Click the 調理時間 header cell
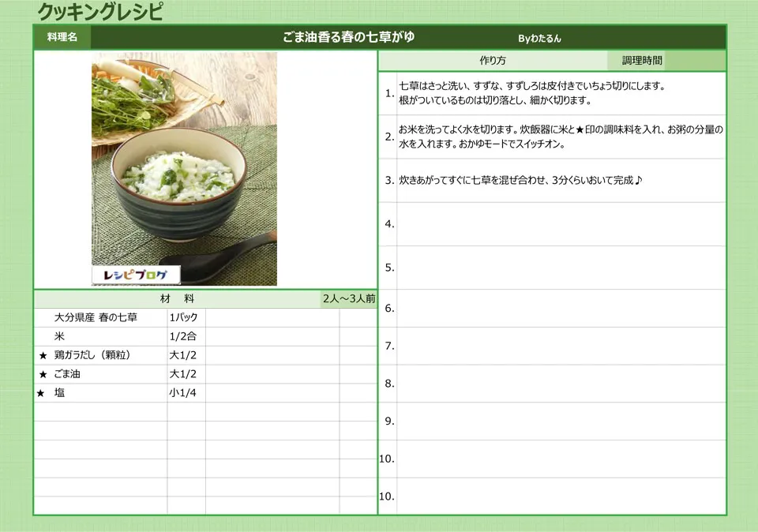 (x=642, y=61)
